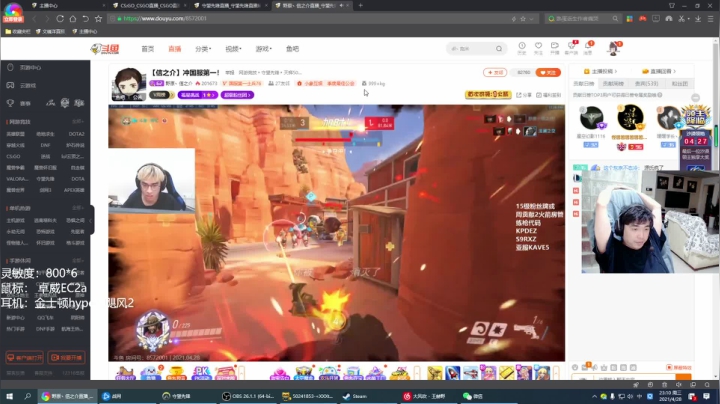Switch to the 贡献周榜 ranking tab
Screen dimensions: 720x404
click(x=613, y=84)
